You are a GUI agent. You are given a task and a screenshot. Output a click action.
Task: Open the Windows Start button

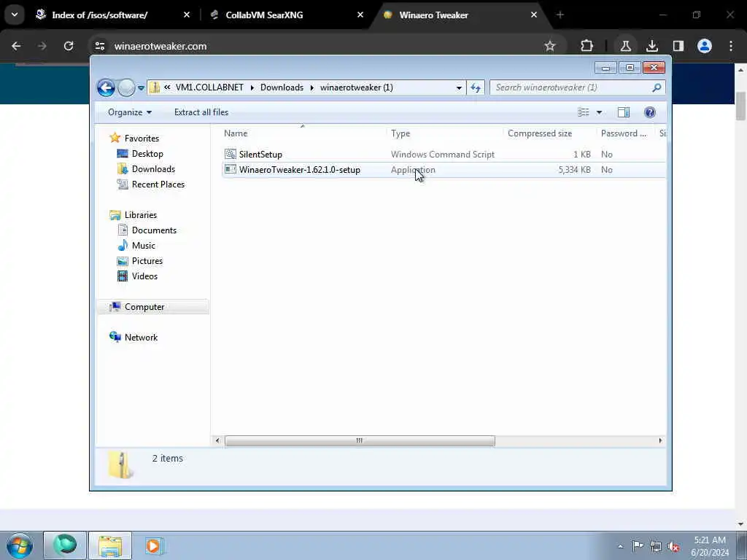20,545
